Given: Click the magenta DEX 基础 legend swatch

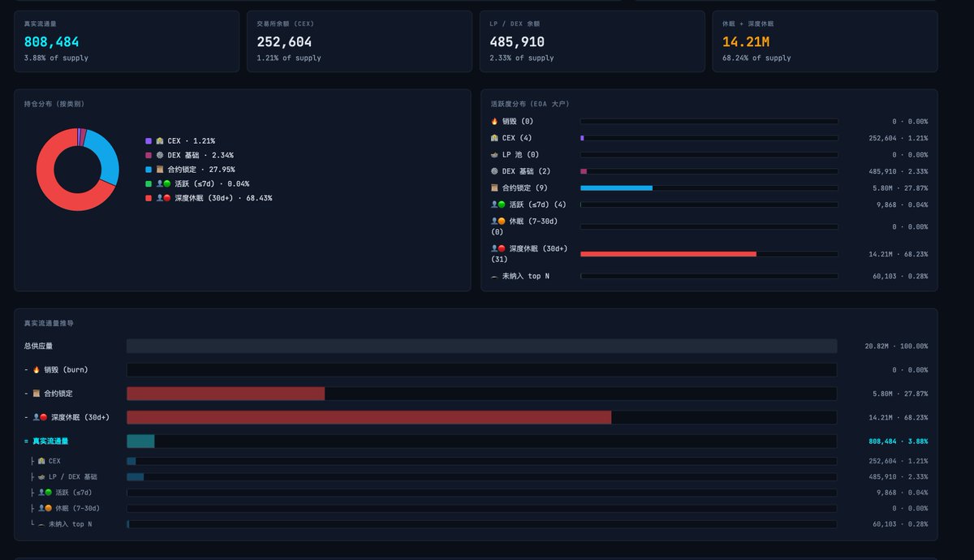Looking at the screenshot, I should 149,155.
